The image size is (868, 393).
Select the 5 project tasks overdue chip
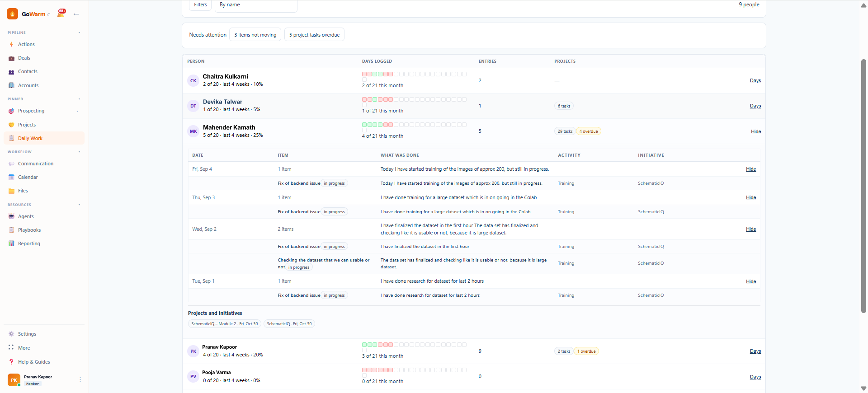(314, 35)
